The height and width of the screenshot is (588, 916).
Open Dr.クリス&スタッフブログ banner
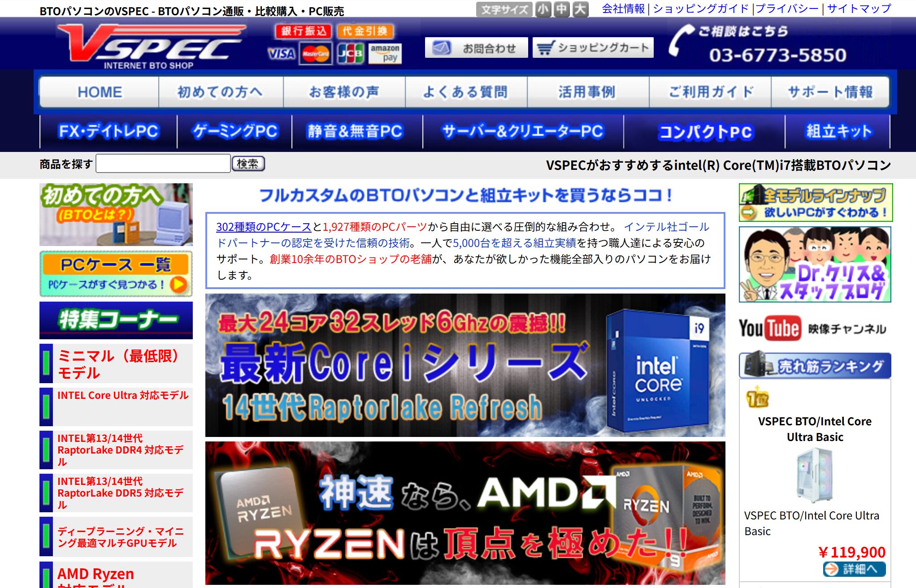tap(815, 264)
